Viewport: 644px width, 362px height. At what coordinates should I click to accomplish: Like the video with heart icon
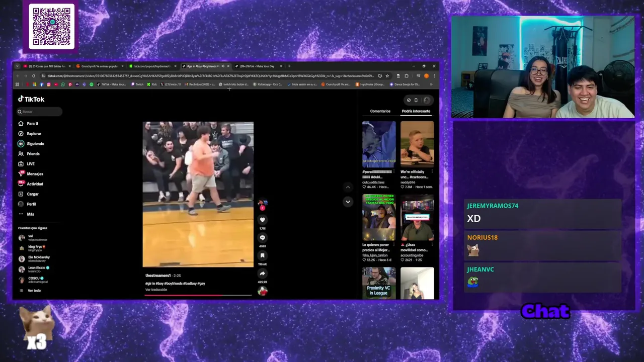coord(262,220)
